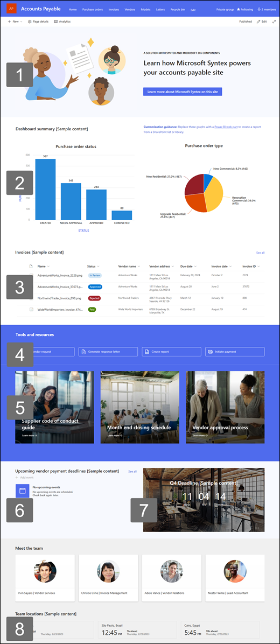
Task: Click the calendar icon under No upcoming events
Action: 23,491
